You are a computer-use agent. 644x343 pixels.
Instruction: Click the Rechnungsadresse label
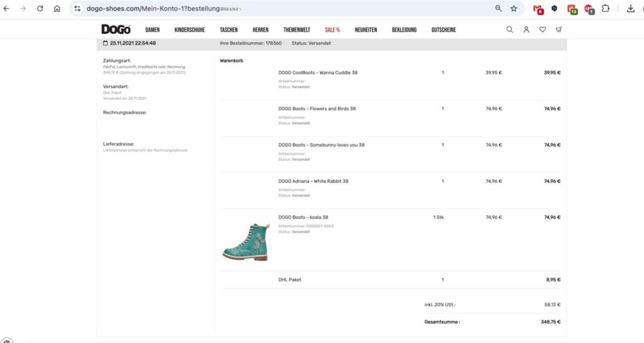tap(125, 112)
